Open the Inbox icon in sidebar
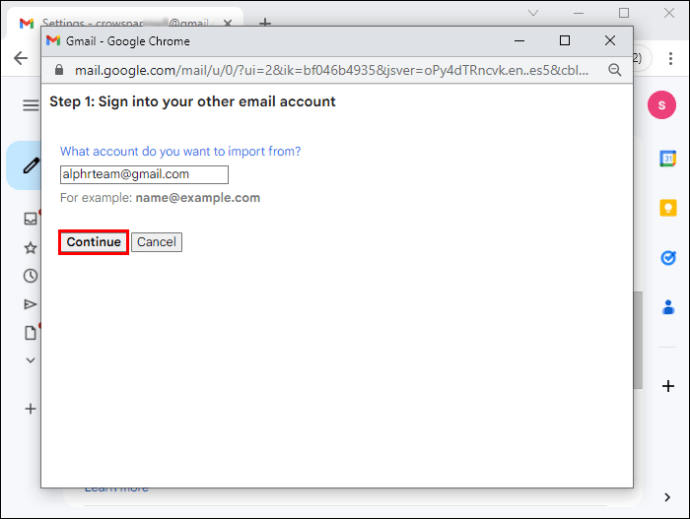 [x=31, y=218]
